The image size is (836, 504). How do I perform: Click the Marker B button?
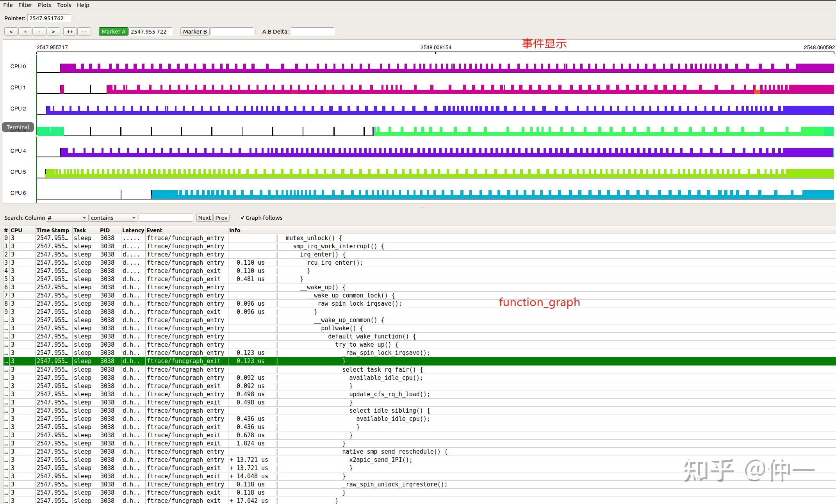tap(194, 32)
